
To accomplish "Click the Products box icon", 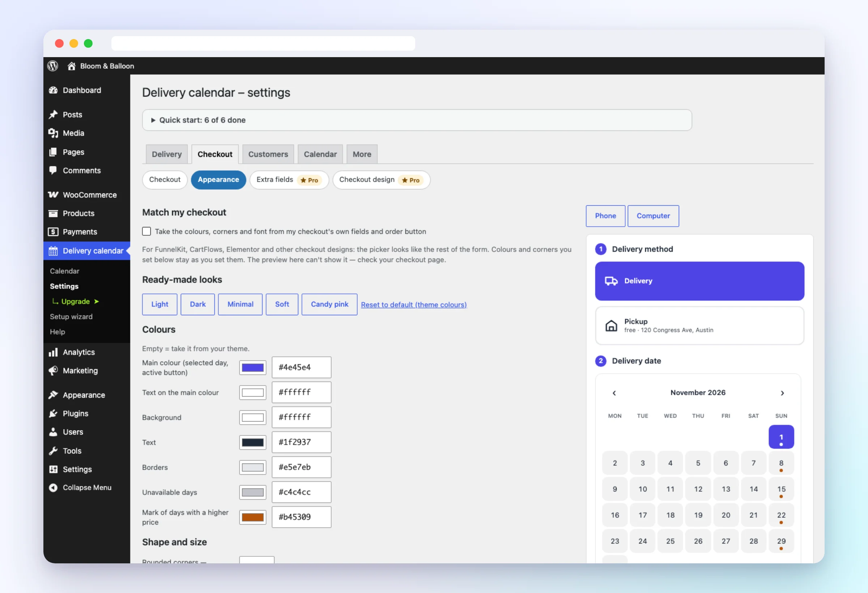I will pos(53,213).
